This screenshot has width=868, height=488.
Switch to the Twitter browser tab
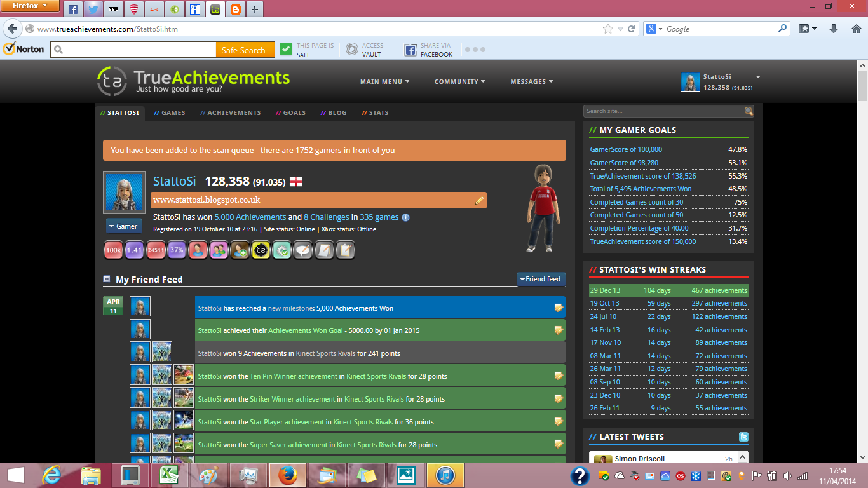click(93, 10)
